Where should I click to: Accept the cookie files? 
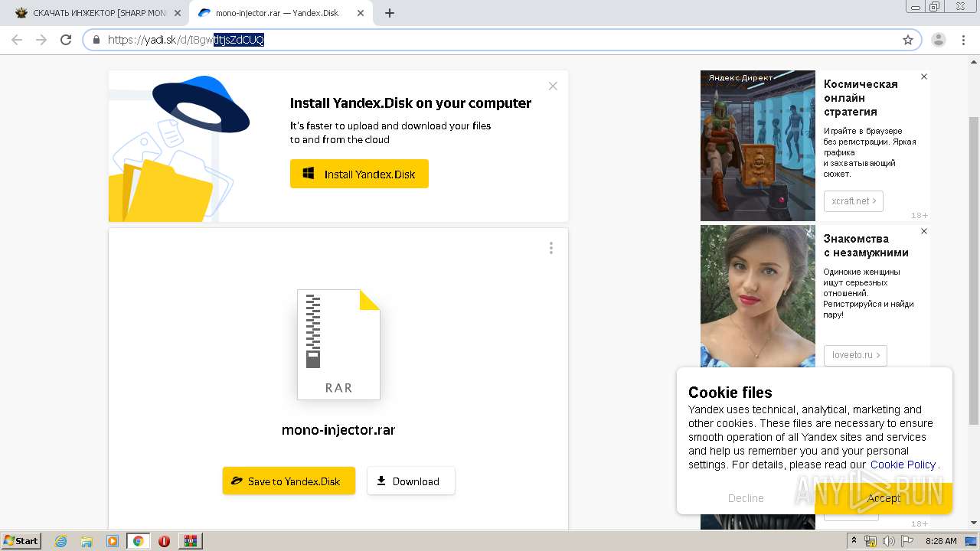click(884, 498)
